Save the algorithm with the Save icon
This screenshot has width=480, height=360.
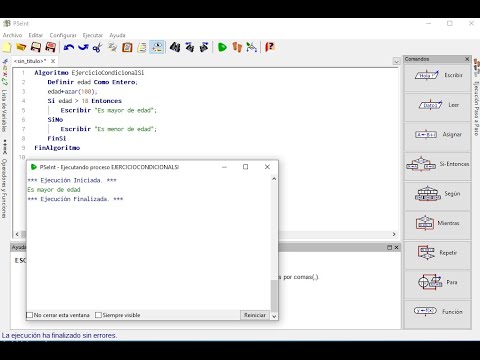36,47
